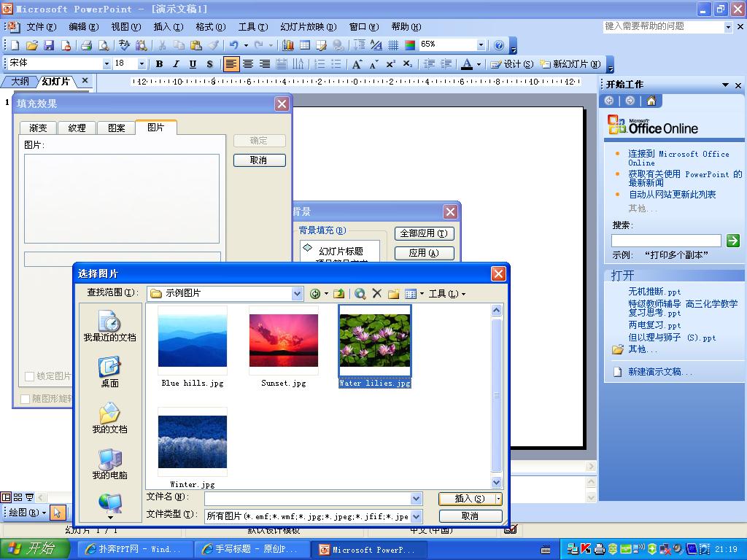Expand the 查找范围 folder dropdown
The height and width of the screenshot is (560, 747).
click(297, 293)
